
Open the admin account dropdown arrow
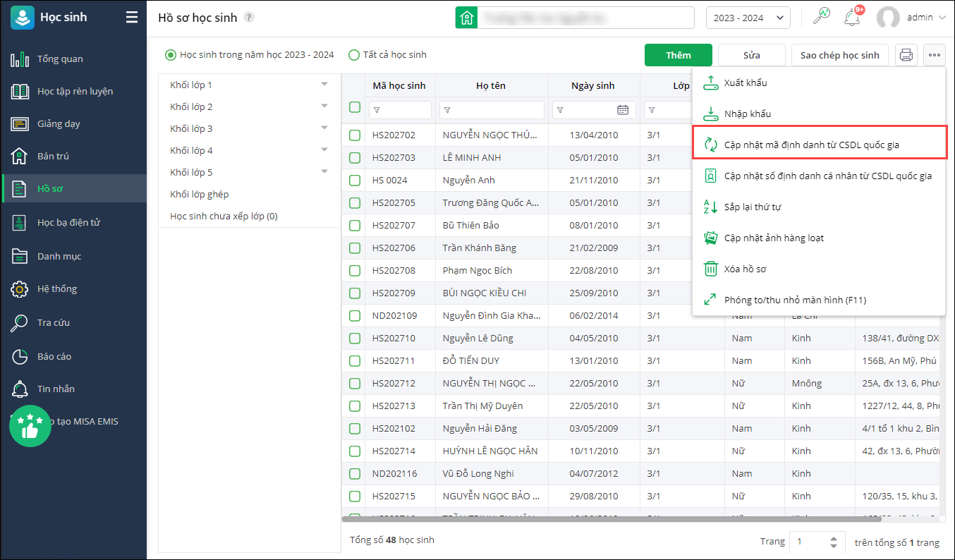(942, 18)
